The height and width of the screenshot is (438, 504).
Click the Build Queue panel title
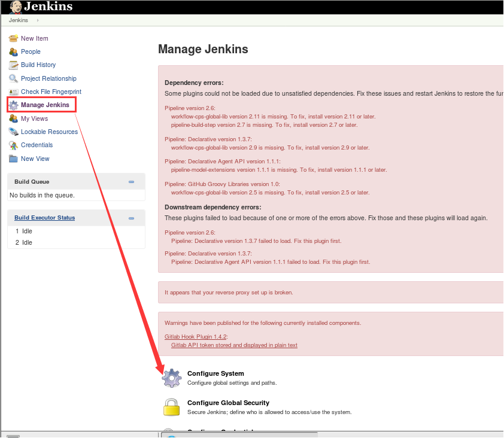tap(32, 182)
